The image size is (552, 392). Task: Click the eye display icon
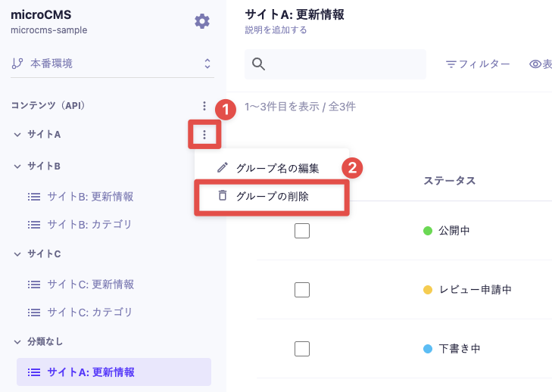(x=535, y=64)
